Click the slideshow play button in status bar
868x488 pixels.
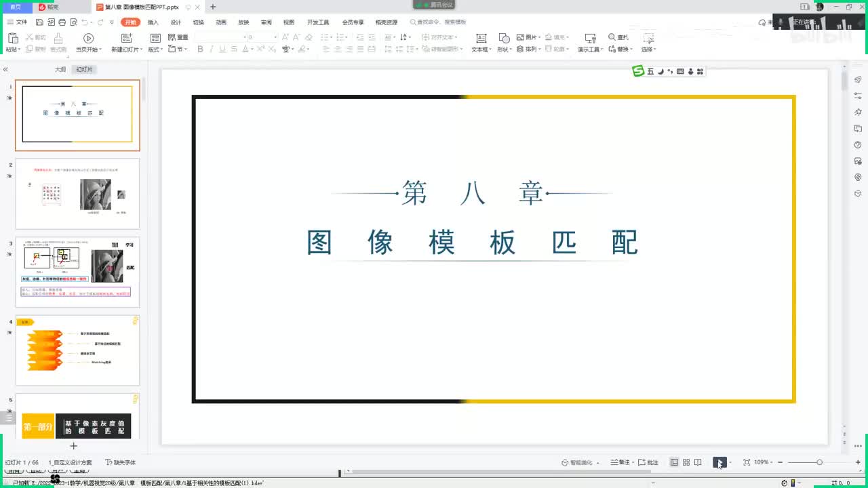[x=719, y=462]
